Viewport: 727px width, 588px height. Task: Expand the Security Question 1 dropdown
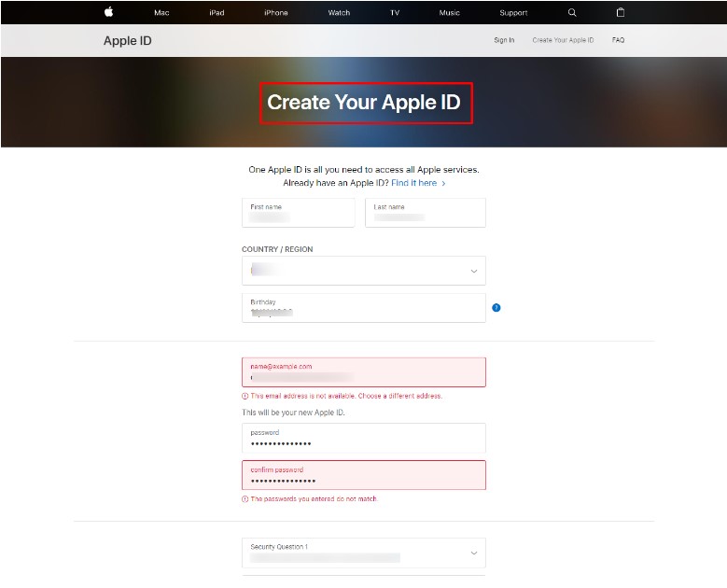point(364,553)
